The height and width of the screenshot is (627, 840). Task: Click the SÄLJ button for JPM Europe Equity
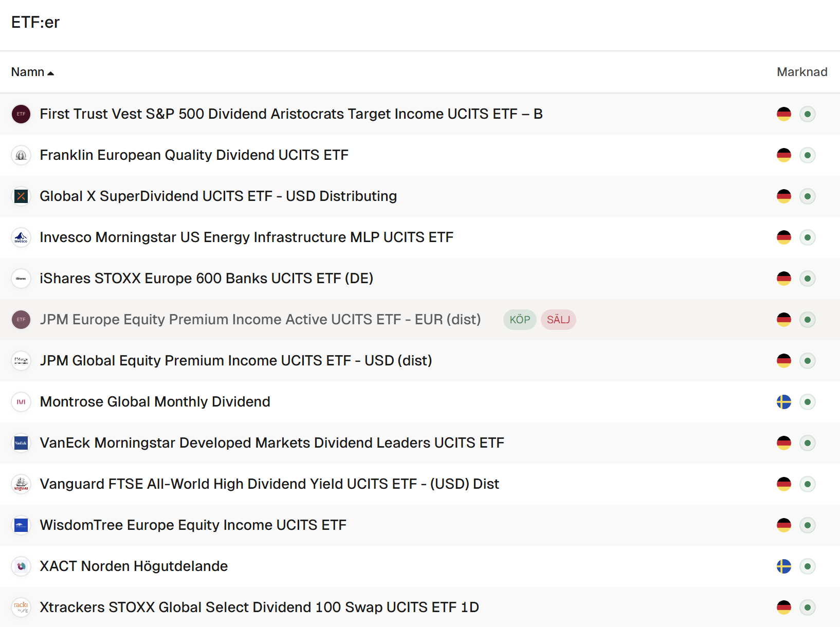point(558,320)
